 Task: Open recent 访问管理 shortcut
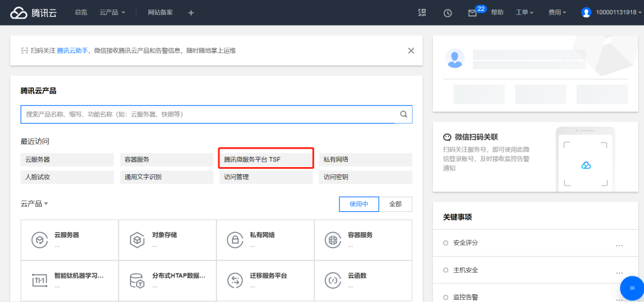tap(266, 177)
